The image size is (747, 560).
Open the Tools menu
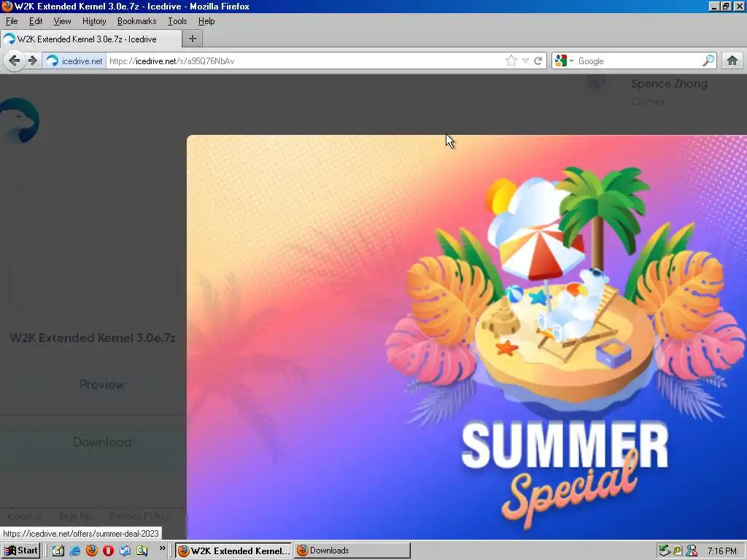(177, 21)
